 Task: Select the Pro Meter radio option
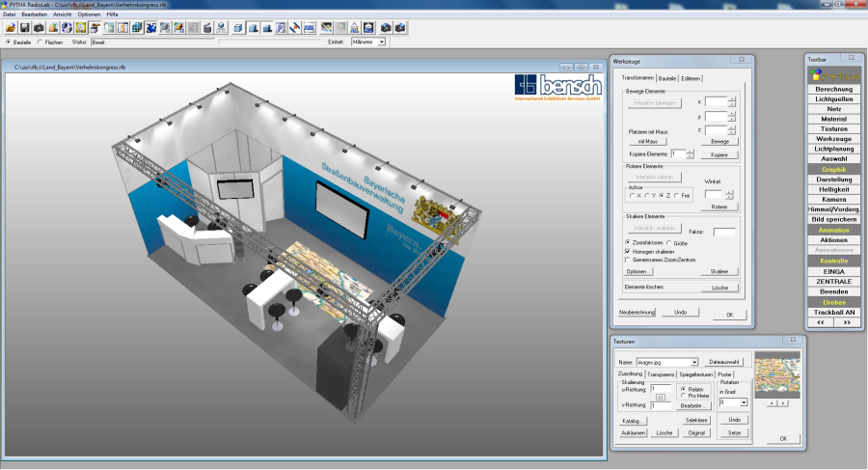point(684,396)
